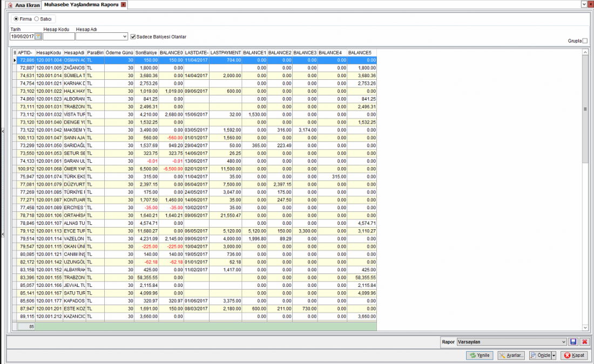Switch to the Ana Ekran tab

[x=23, y=5]
